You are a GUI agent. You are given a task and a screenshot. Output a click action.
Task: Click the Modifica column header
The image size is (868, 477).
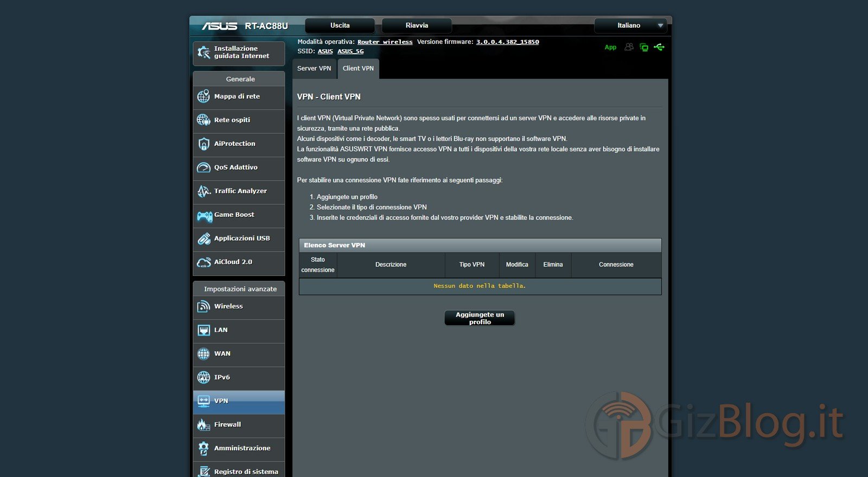pyautogui.click(x=517, y=265)
